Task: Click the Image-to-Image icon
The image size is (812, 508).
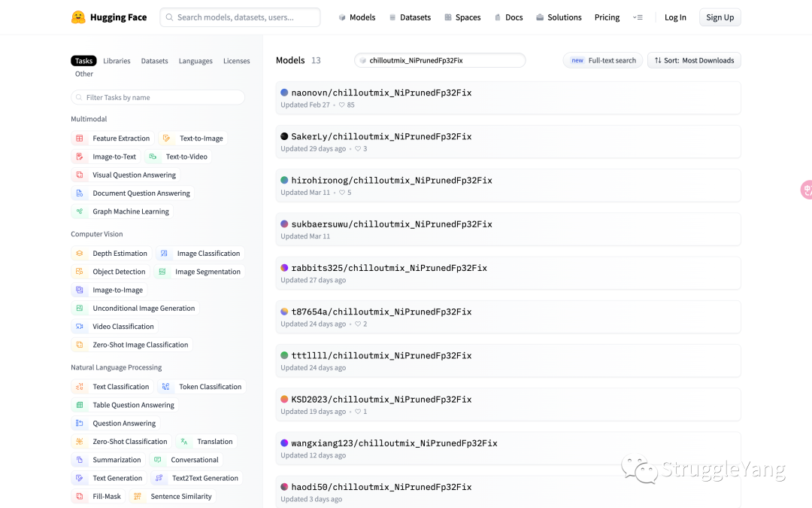Action: tap(79, 291)
